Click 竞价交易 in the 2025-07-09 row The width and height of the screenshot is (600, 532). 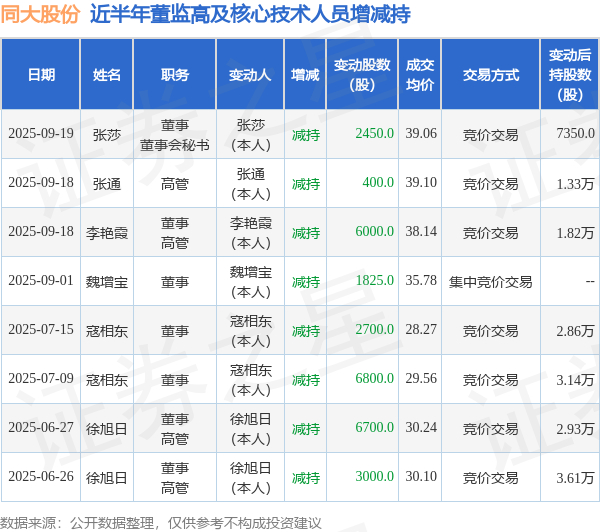coord(491,380)
